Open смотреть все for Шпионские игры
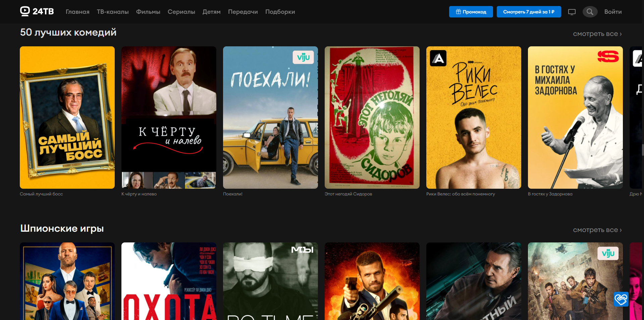This screenshot has height=320, width=644. pyautogui.click(x=597, y=230)
